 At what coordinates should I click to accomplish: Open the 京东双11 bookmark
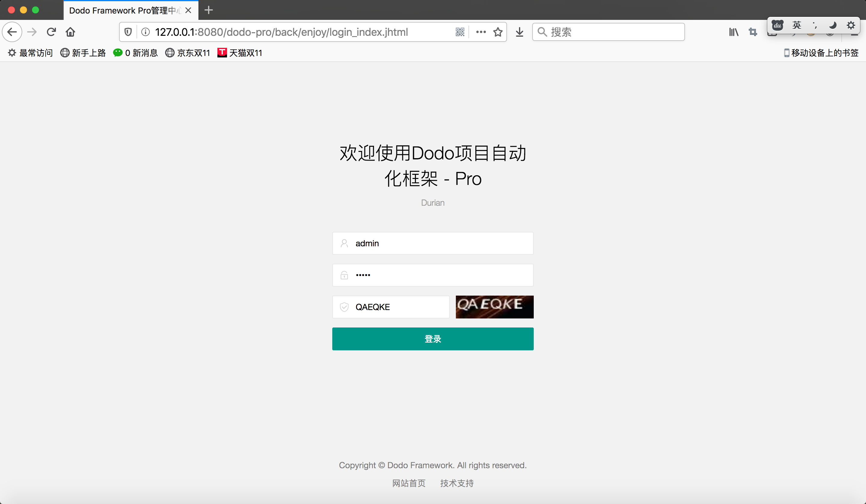click(x=188, y=53)
